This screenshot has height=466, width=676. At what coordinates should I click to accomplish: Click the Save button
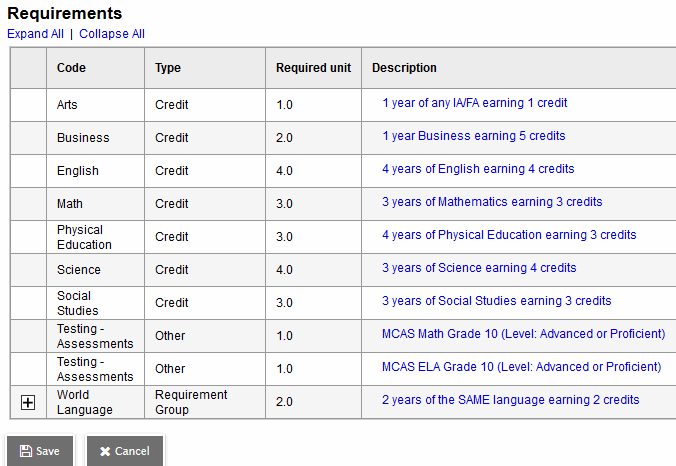pos(40,451)
